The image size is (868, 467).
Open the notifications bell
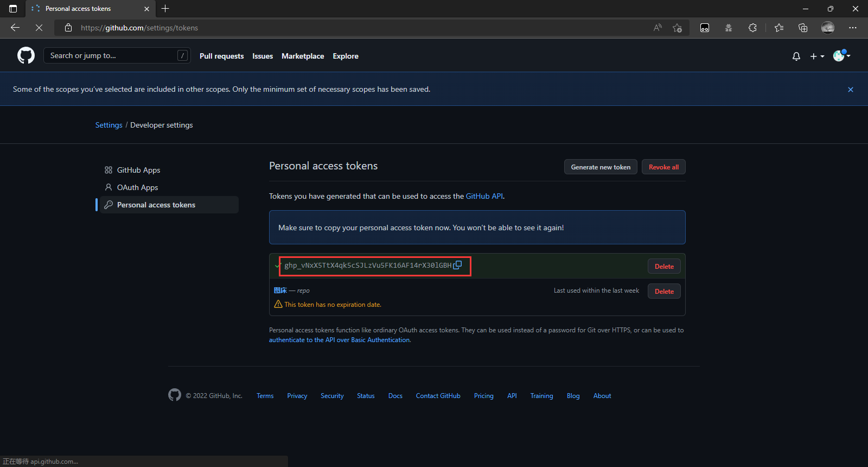tap(796, 56)
